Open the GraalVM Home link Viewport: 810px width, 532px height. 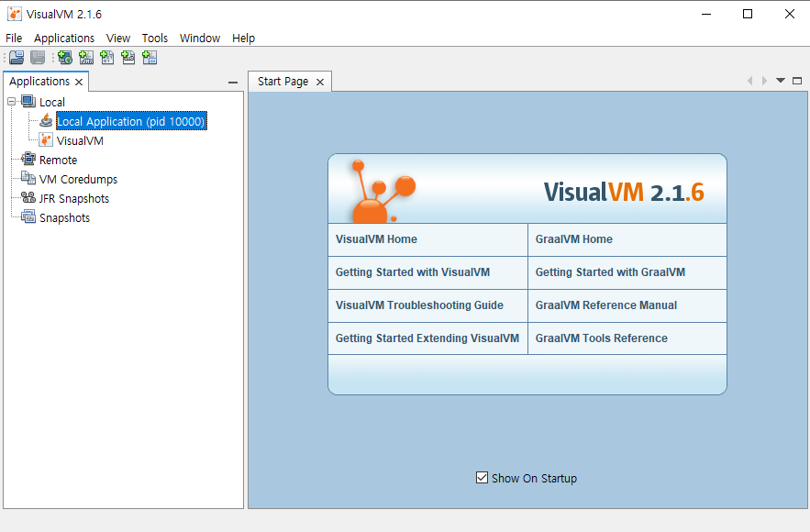click(574, 239)
